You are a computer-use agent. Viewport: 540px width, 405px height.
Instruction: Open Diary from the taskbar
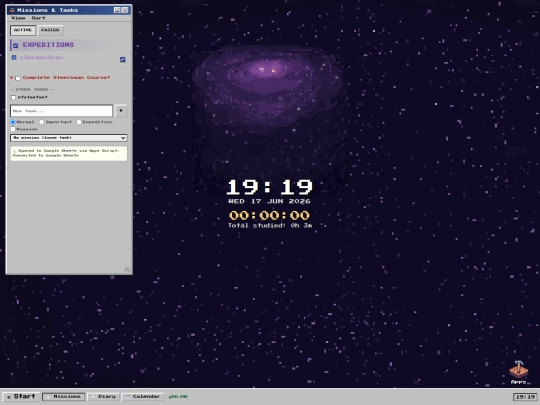[103, 397]
